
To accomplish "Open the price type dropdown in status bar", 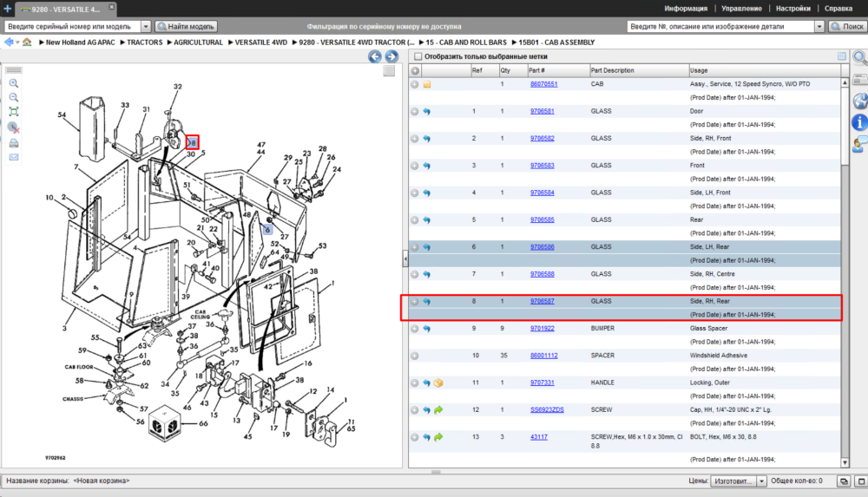I will 762,481.
